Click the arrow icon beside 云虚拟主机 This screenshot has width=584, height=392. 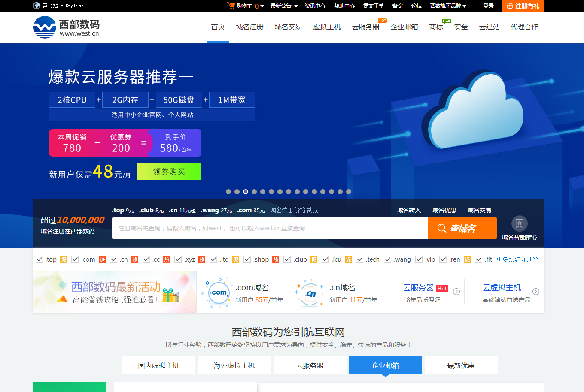[x=535, y=292]
